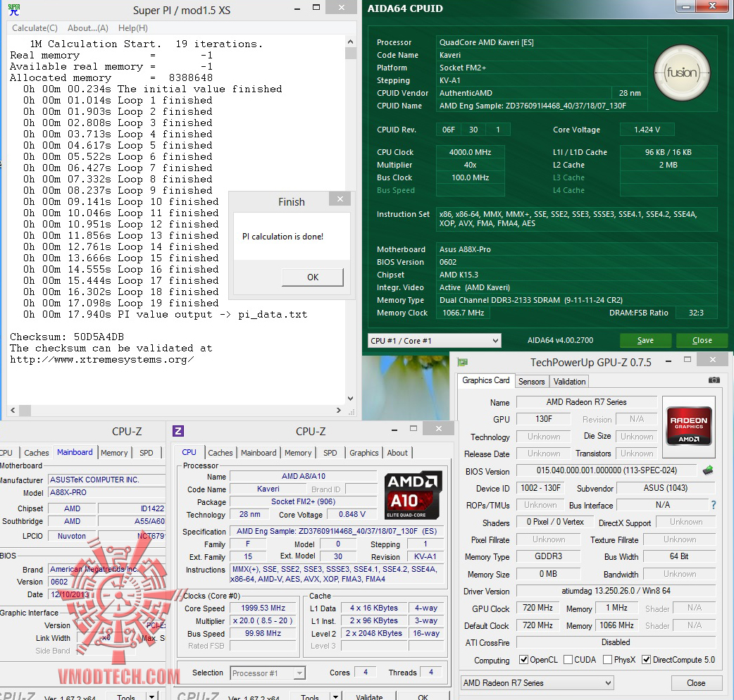The width and height of the screenshot is (734, 700).
Task: Minimize the GPU-Z window
Action: (668, 361)
